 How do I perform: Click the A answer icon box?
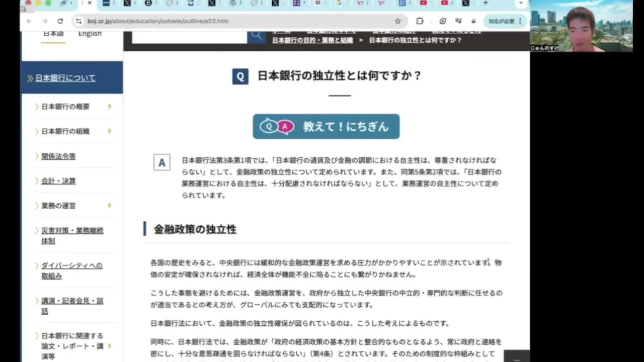point(162,163)
